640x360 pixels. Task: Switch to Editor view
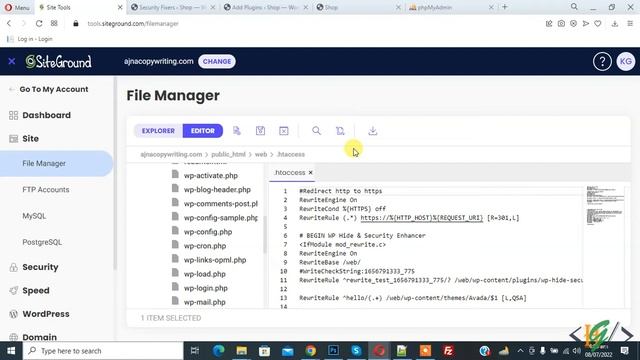[203, 131]
